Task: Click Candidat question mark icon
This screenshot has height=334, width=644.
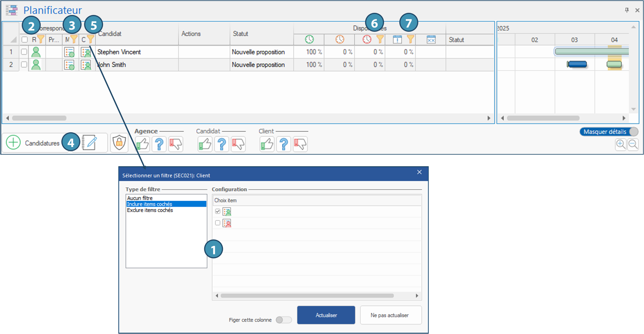Action: click(x=222, y=144)
